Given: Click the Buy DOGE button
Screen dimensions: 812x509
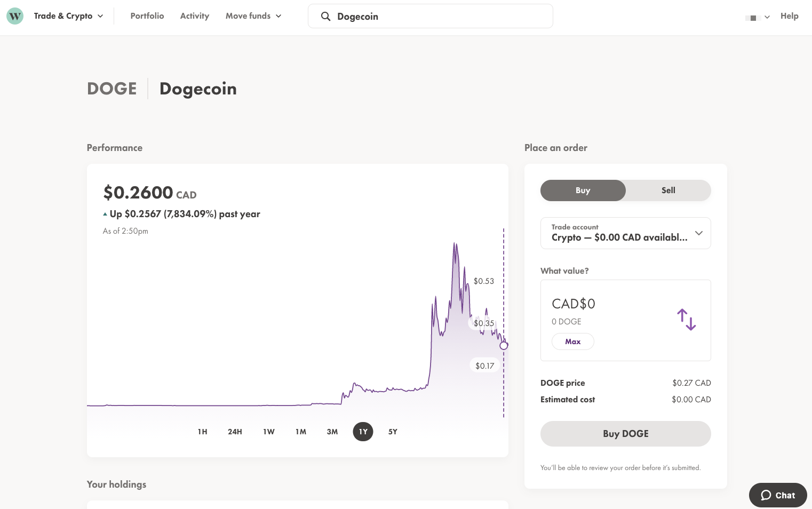Looking at the screenshot, I should [626, 434].
